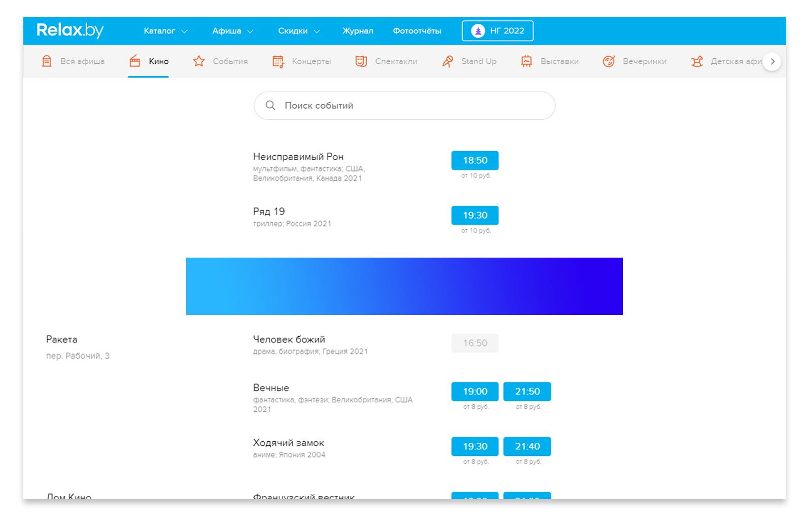Viewport: 808px width, 532px height.
Task: Show more categories with the right arrow
Action: [x=772, y=61]
